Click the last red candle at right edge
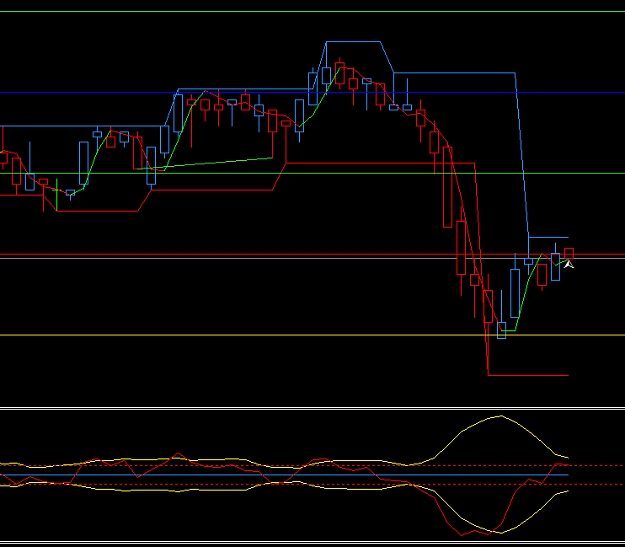625x547 pixels. 569,254
